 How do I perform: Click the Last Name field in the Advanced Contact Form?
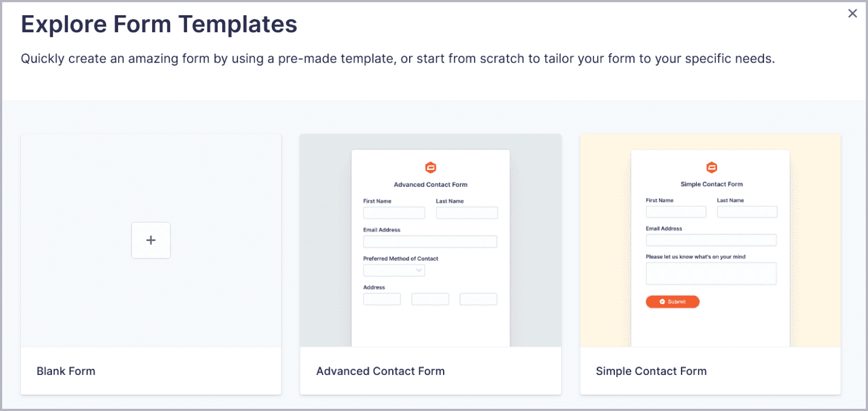pyautogui.click(x=467, y=213)
